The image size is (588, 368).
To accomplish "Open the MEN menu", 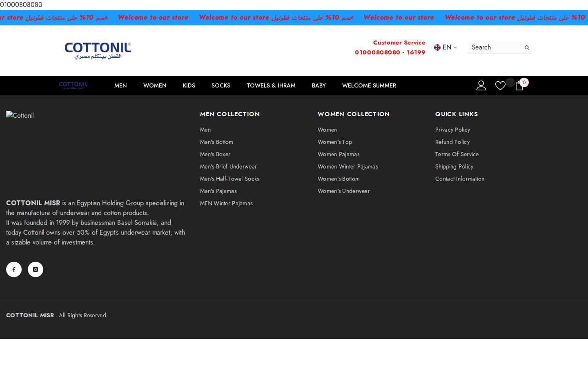I will click(x=120, y=85).
